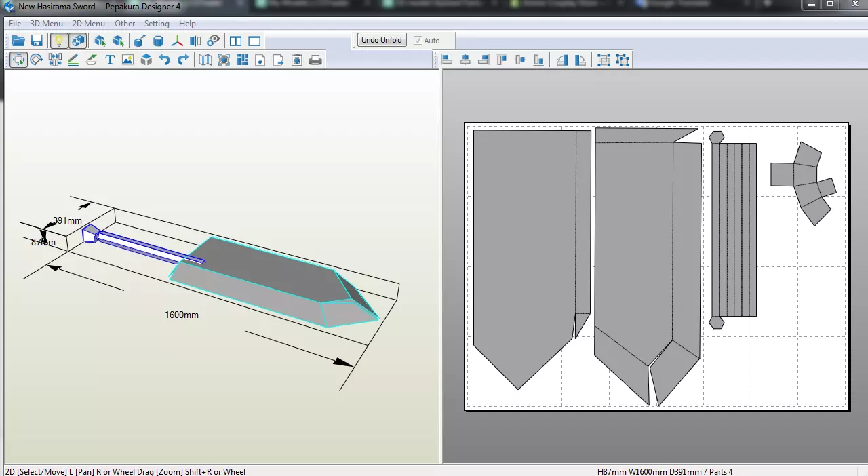Rotate selected parts clockwise
868x476 pixels.
580,60
